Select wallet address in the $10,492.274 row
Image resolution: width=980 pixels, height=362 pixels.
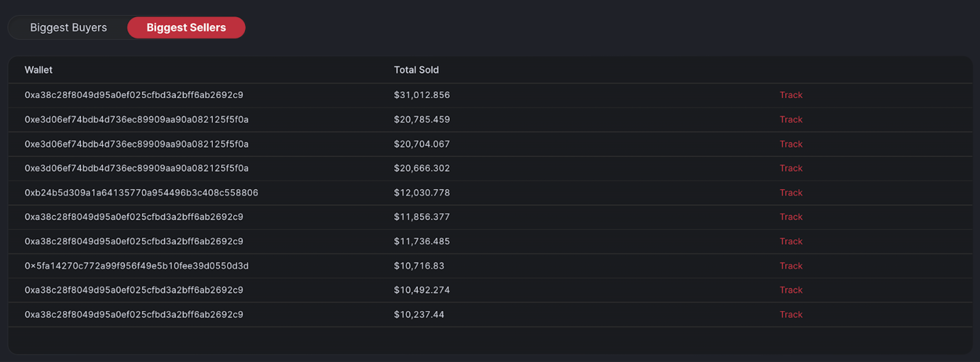[x=134, y=290]
